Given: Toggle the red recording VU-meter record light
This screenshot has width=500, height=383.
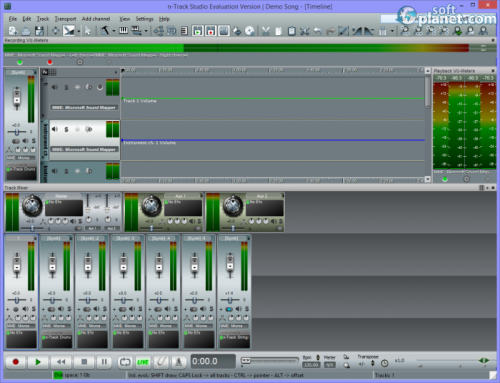Looking at the screenshot, I should coord(50,62).
